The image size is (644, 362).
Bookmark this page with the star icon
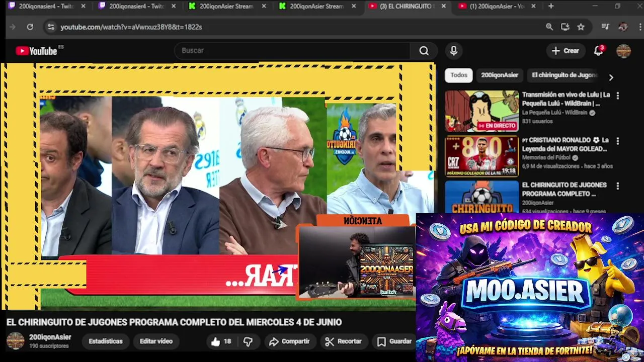(x=581, y=27)
